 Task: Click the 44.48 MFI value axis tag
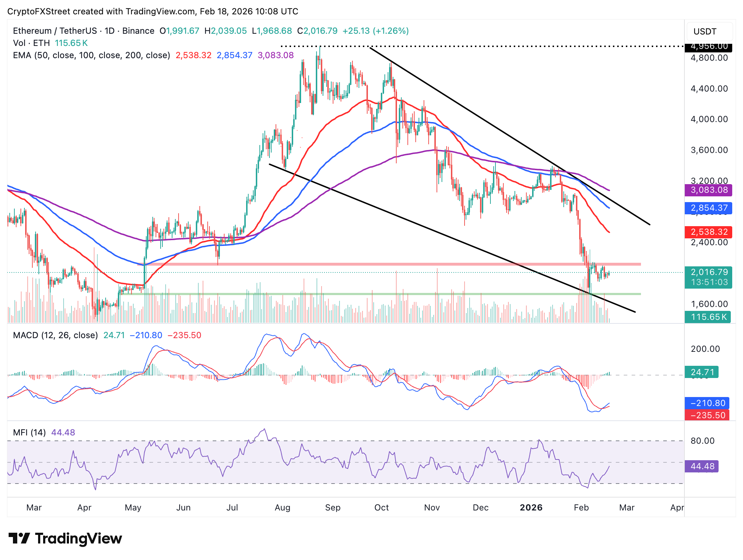701,466
